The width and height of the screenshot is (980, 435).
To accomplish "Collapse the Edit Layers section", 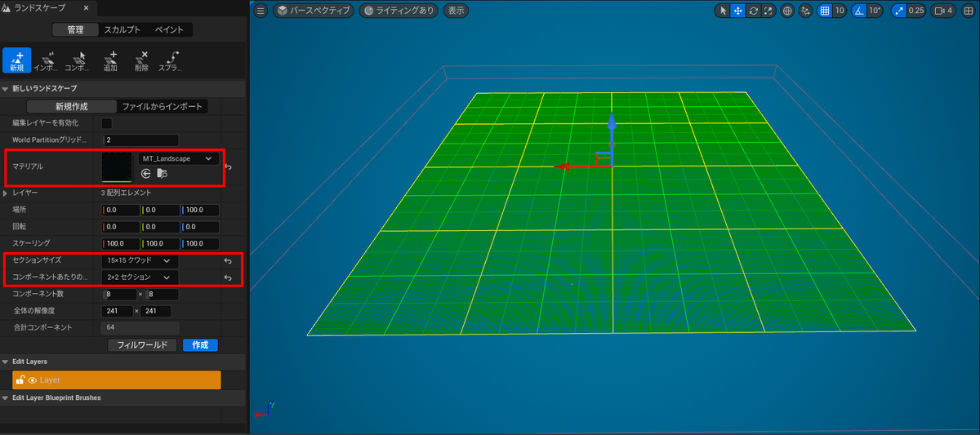I will pyautogui.click(x=6, y=362).
